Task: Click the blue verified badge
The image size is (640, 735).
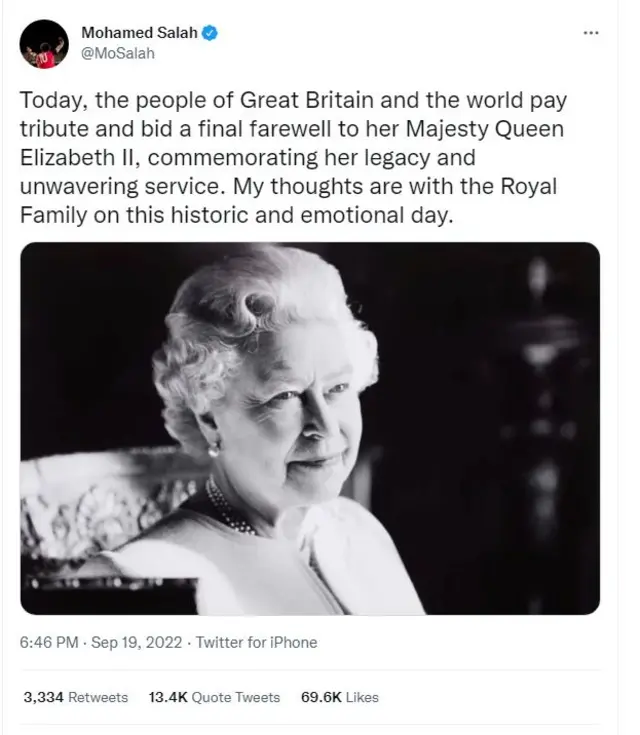Action: [x=210, y=33]
